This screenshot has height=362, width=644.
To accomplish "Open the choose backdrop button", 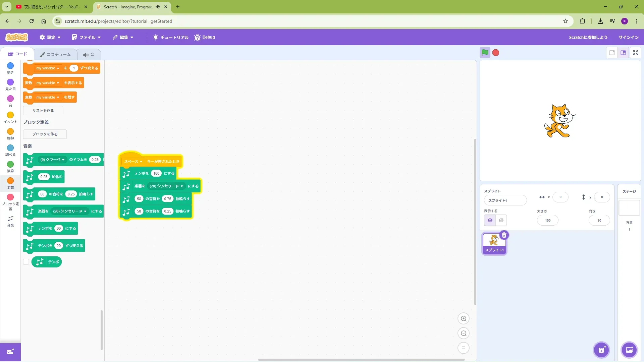I will 629,350.
